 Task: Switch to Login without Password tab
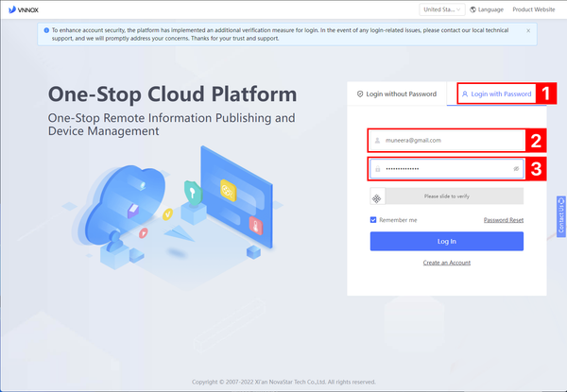coord(397,94)
